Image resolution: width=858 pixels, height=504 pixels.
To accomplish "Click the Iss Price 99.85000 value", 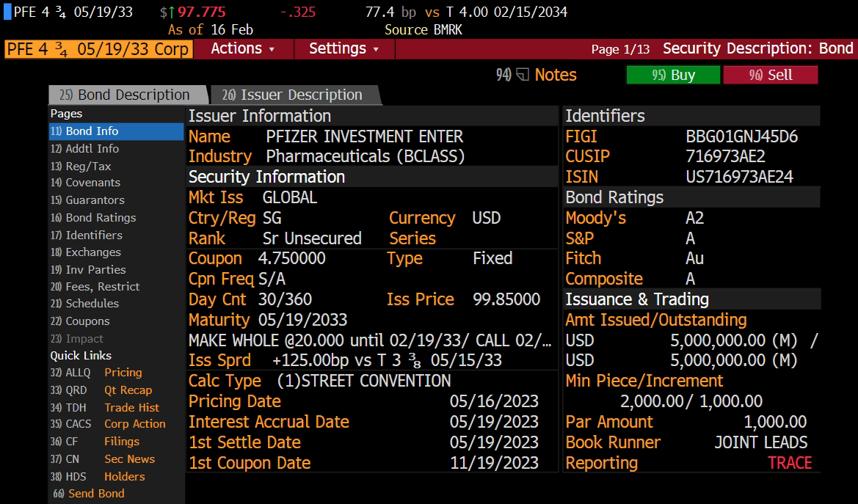I will tap(506, 299).
